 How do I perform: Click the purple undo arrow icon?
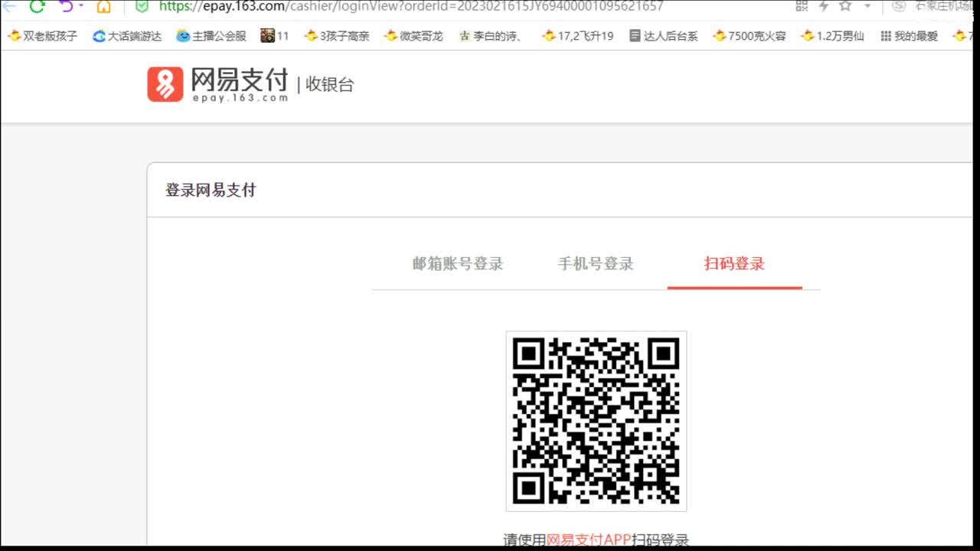[66, 6]
